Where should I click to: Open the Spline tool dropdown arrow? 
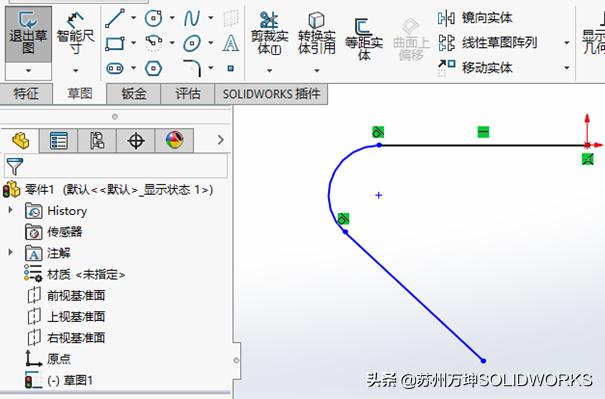[211, 18]
